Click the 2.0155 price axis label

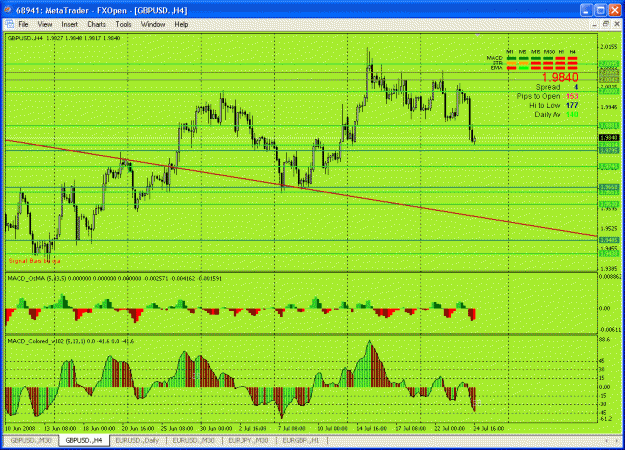(609, 47)
